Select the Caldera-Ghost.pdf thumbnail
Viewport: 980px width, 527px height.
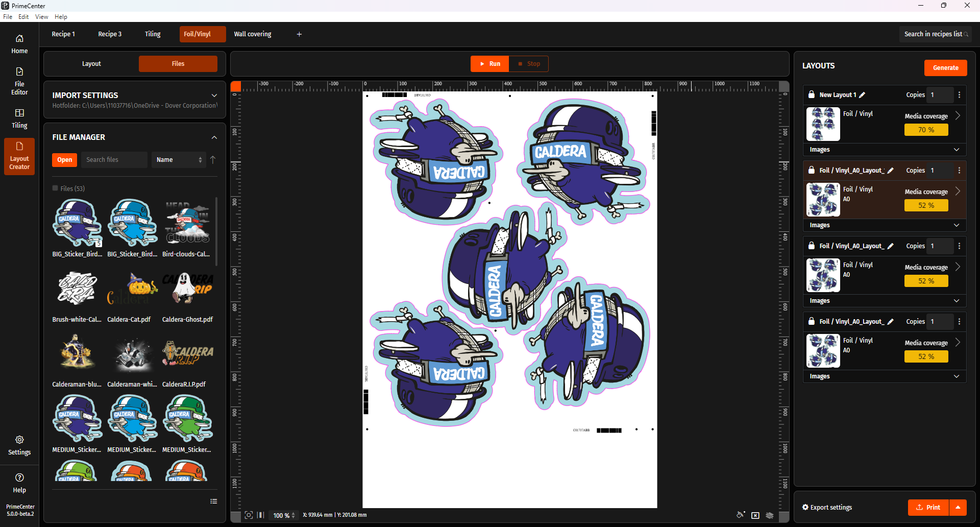point(187,290)
